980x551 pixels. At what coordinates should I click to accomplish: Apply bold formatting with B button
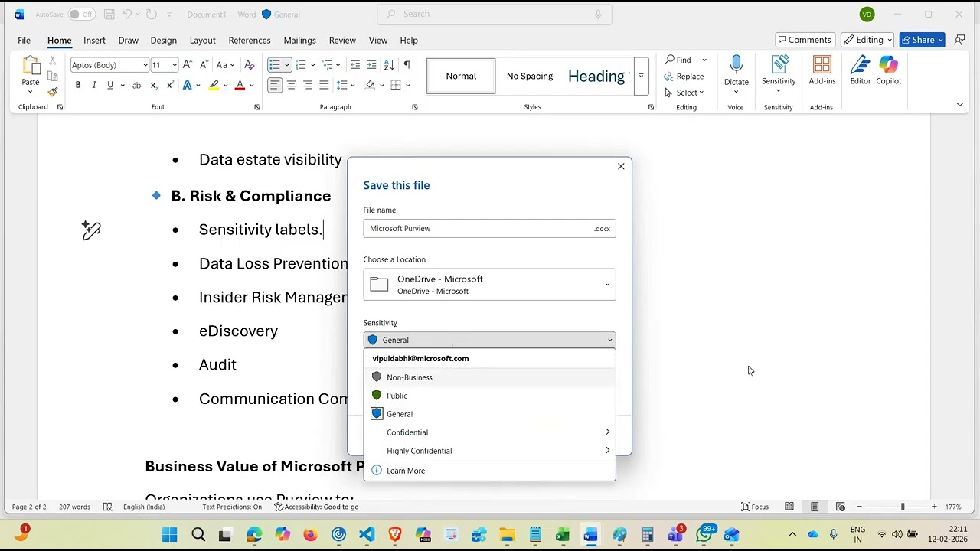(78, 85)
